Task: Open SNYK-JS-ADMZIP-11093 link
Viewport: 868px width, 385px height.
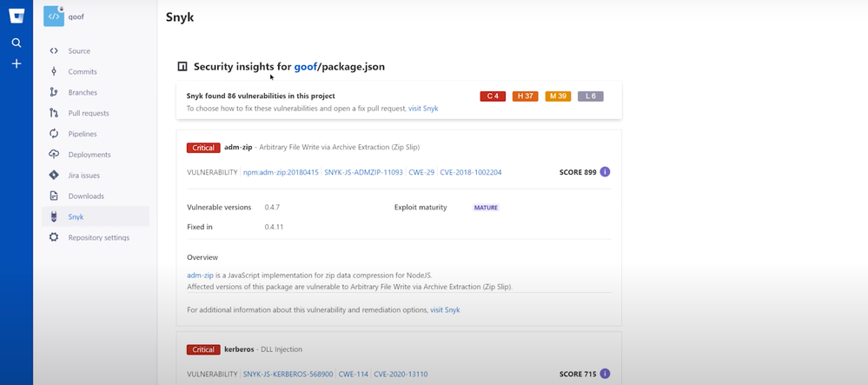Action: click(363, 172)
